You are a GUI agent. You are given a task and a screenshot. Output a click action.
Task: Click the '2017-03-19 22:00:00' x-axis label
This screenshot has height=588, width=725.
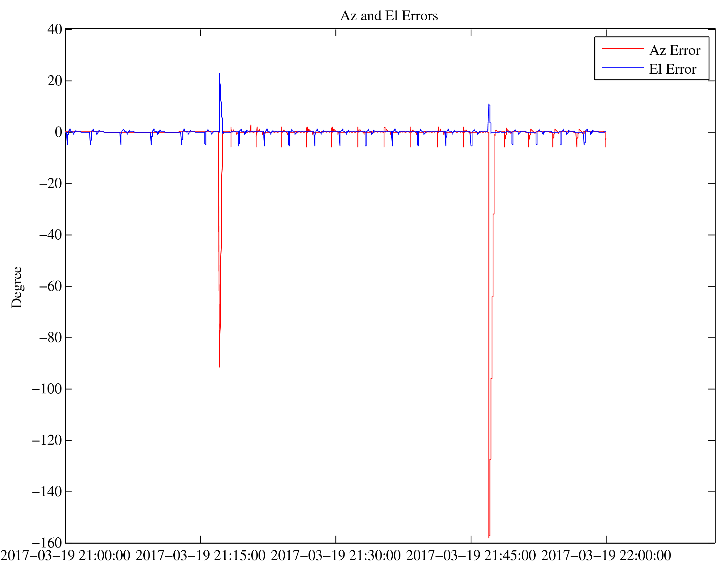[x=606, y=556]
